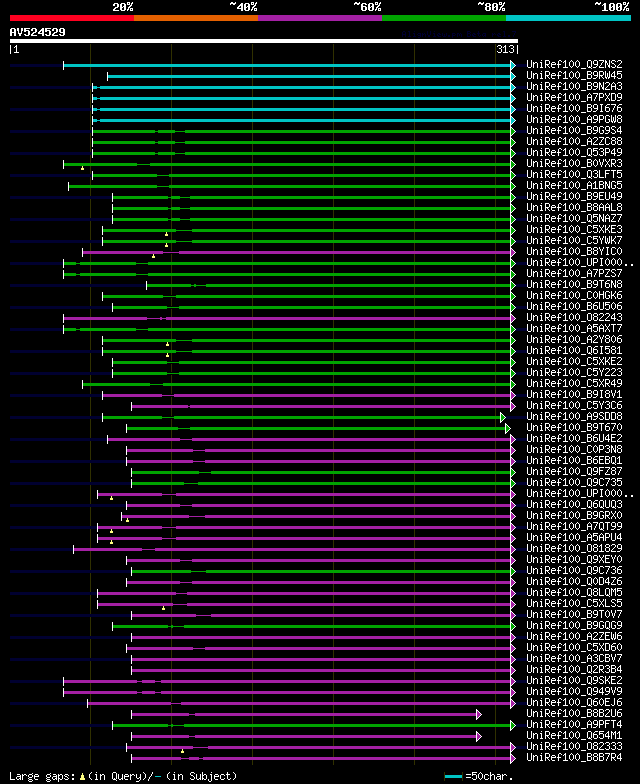Screen dimensions: 640x784
Task: Select the UniRef100_O82243 label
Action: pos(574,318)
